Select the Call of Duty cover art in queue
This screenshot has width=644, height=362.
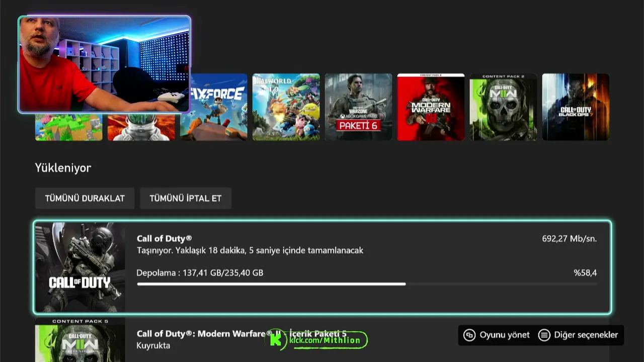tap(80, 267)
